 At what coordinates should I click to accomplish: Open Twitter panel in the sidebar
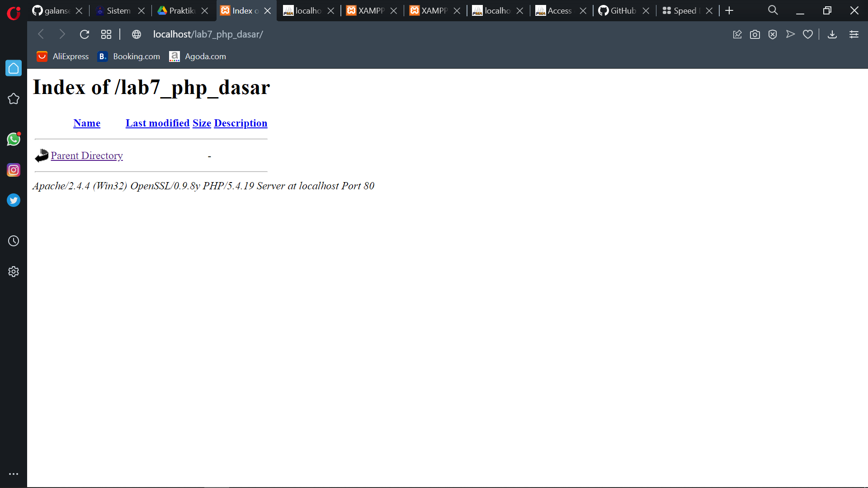tap(14, 200)
